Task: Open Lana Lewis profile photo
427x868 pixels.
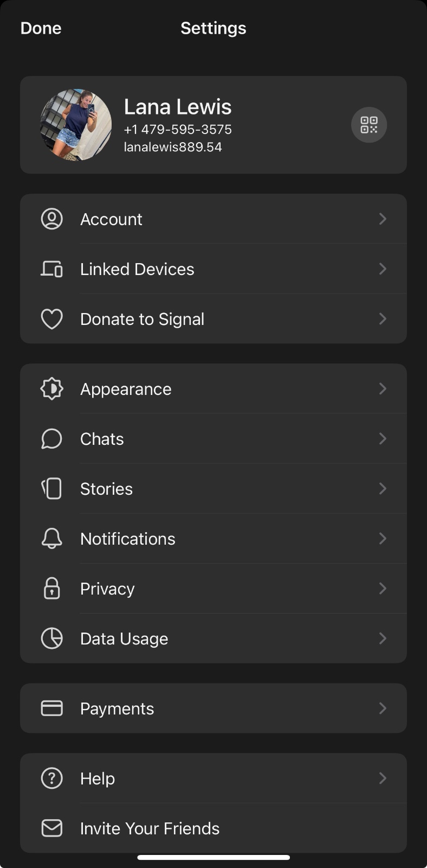Action: (x=76, y=125)
